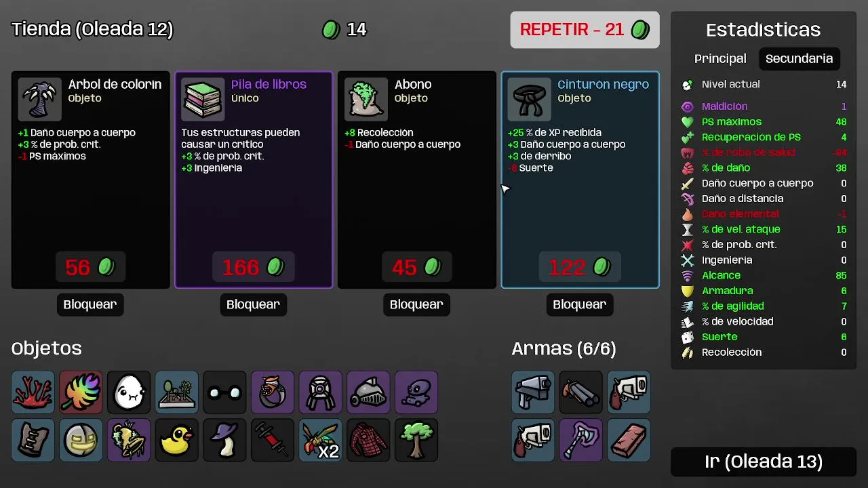This screenshot has width=868, height=488.
Task: Lock the Cinturón negro item
Action: pos(580,304)
